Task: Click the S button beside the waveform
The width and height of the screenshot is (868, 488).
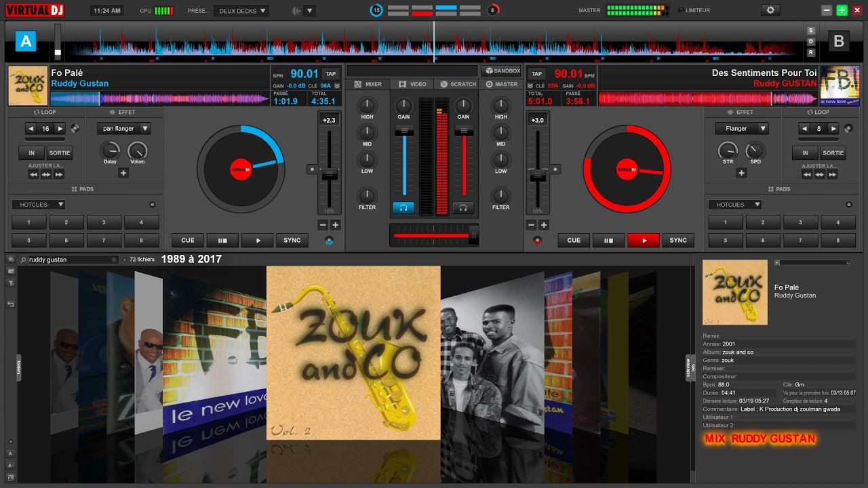Action: click(x=810, y=30)
